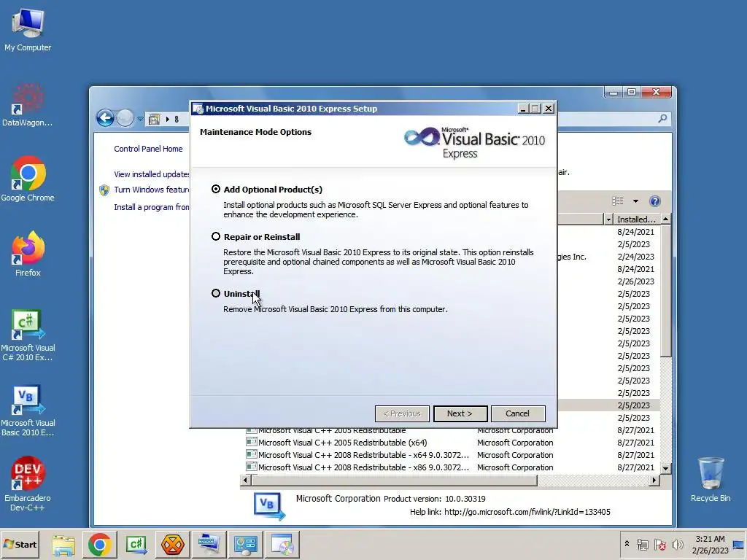
Task: Click the help link URL in details pane
Action: [x=527, y=512]
